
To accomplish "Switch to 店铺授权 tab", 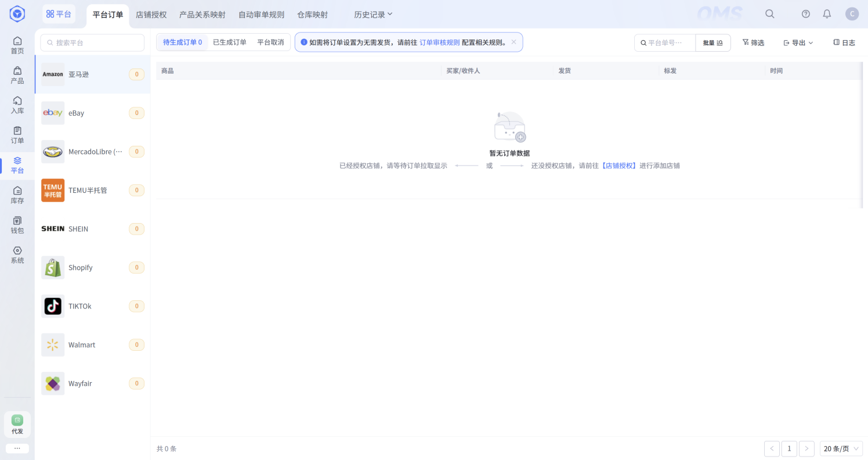I will [x=151, y=15].
